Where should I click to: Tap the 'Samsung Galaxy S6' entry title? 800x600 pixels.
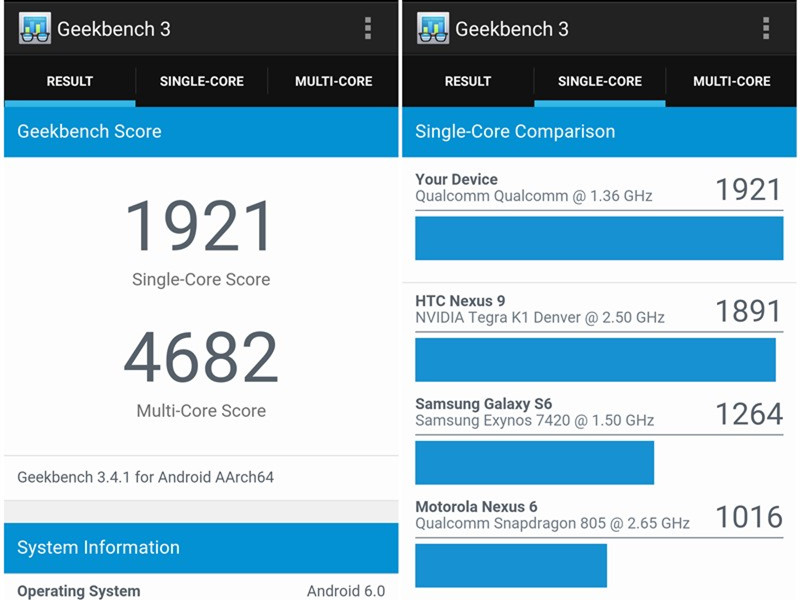coord(484,404)
